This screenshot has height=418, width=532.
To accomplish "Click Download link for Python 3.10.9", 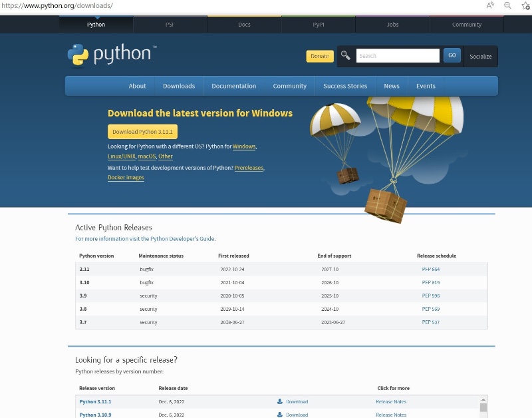I will [297, 415].
